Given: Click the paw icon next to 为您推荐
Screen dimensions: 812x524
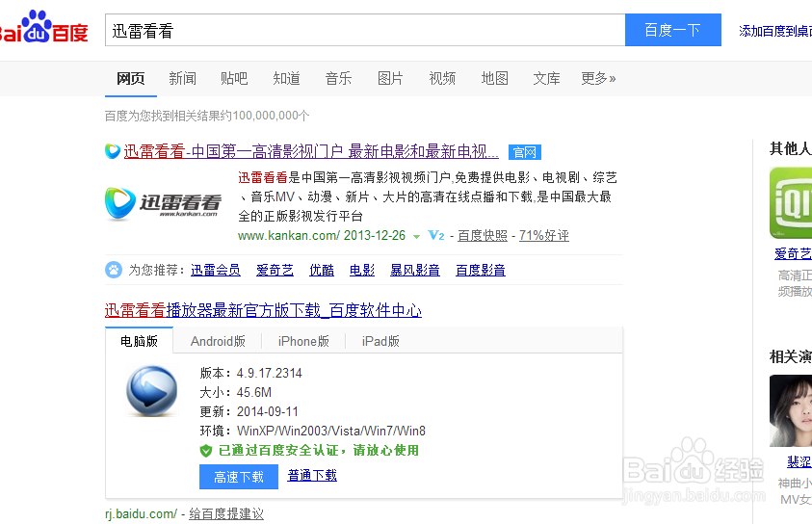Looking at the screenshot, I should pyautogui.click(x=114, y=270).
